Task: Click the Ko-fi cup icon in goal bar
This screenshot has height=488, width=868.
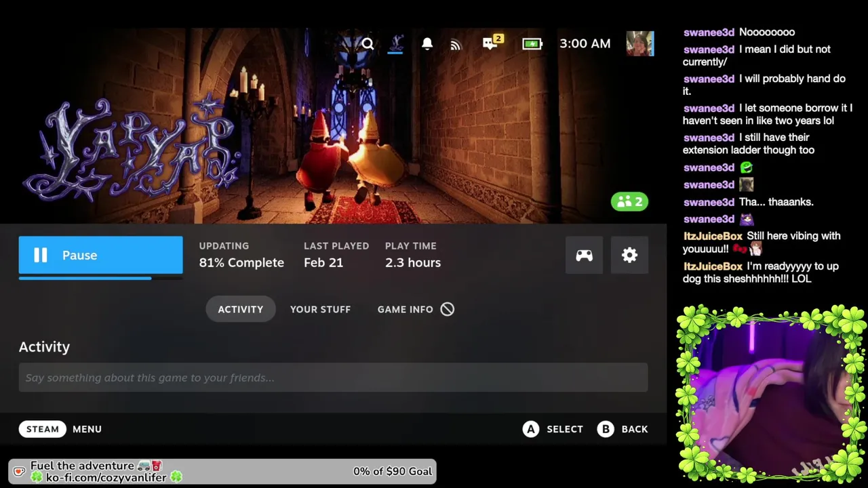Action: click(19, 471)
